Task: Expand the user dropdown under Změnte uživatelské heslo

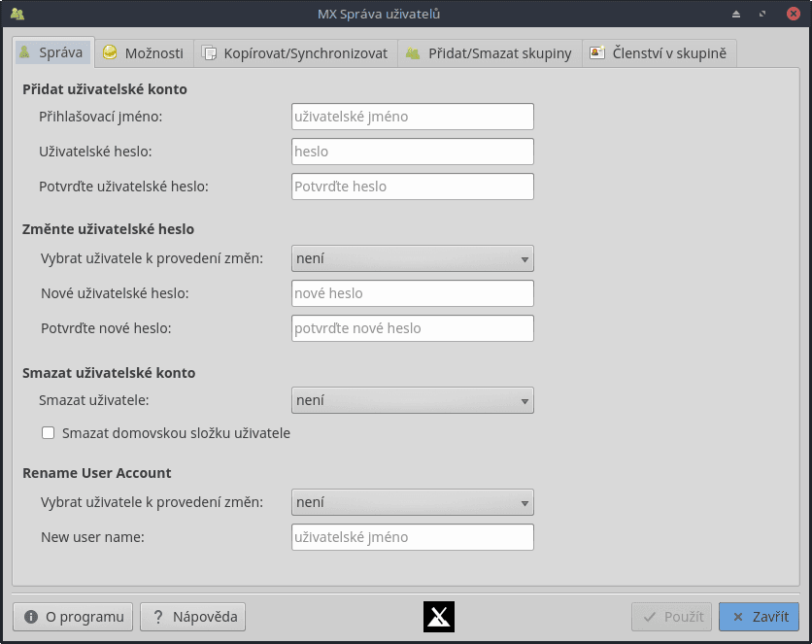Action: point(412,258)
